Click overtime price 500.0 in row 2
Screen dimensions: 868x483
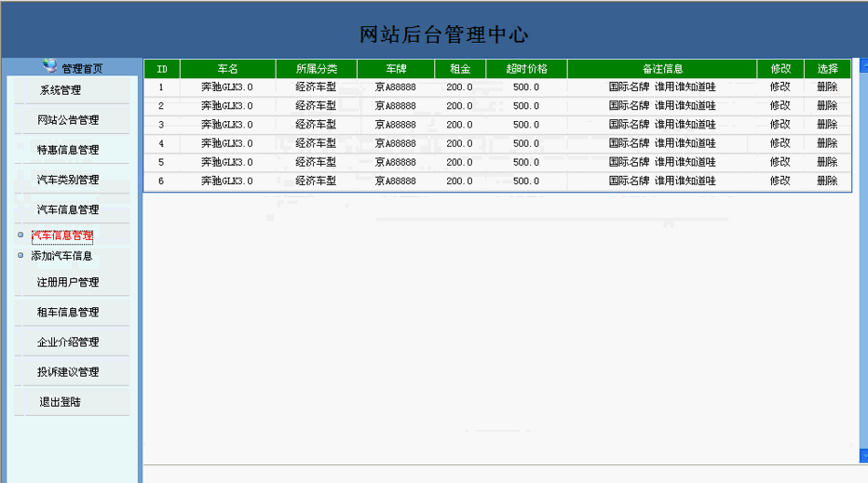coord(526,106)
